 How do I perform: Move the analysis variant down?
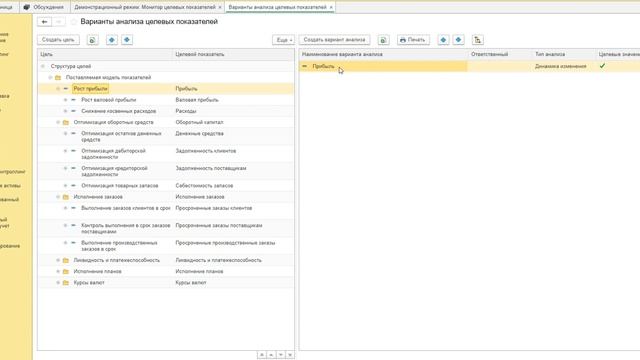click(458, 40)
